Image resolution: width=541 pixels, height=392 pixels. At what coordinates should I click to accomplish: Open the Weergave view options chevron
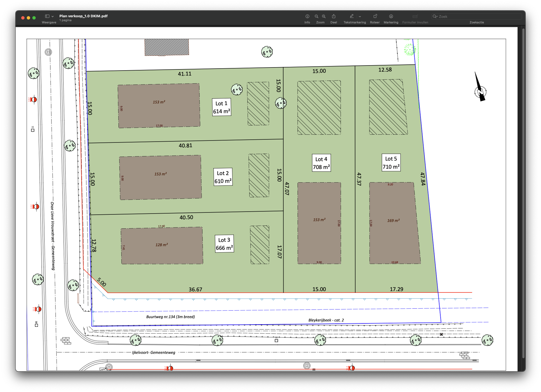click(52, 16)
